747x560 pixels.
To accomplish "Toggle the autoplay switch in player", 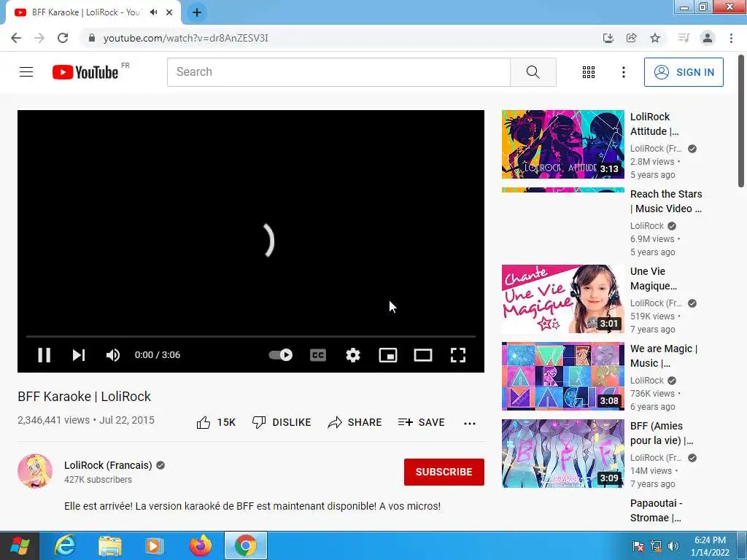I will pyautogui.click(x=281, y=355).
